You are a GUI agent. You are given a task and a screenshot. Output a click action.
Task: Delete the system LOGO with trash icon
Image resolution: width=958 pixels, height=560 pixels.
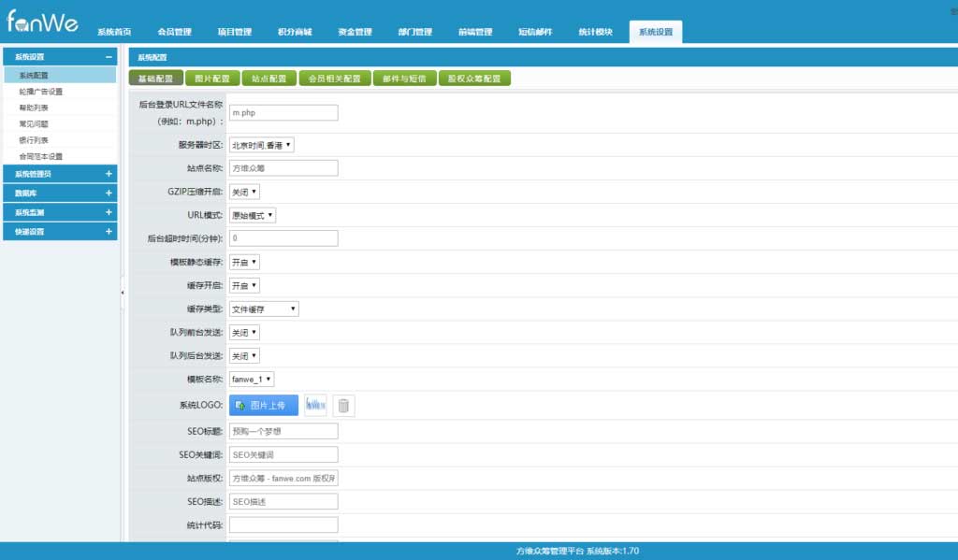coord(343,406)
